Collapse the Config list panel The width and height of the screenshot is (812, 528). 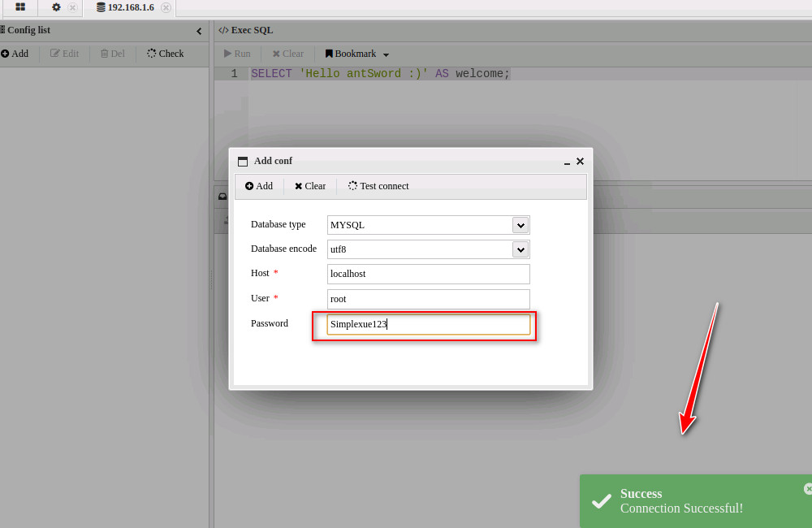click(199, 31)
